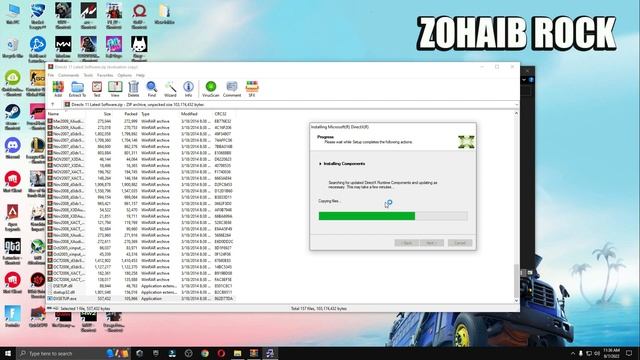Open the Stray cat desktop shortcut
Image resolution: width=640 pixels, height=360 pixels.
[139, 48]
